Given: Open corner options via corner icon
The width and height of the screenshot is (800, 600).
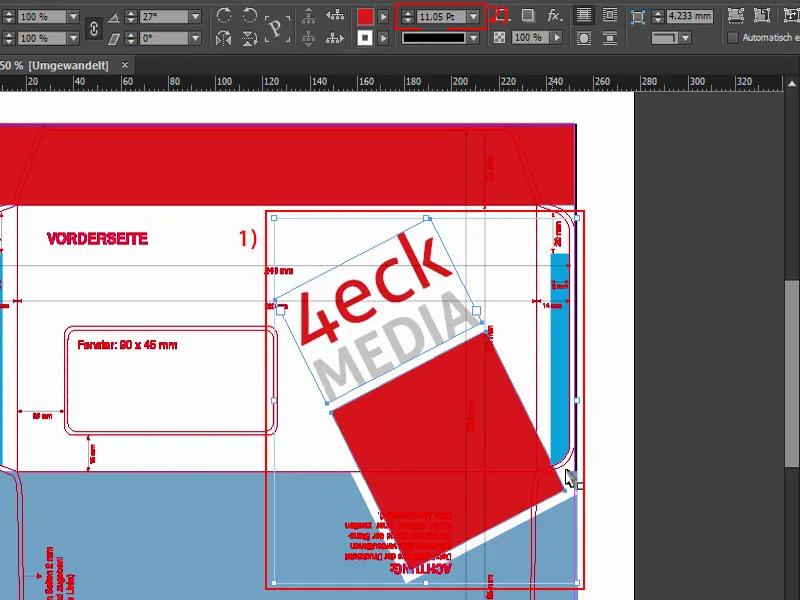Looking at the screenshot, I should coord(637,17).
